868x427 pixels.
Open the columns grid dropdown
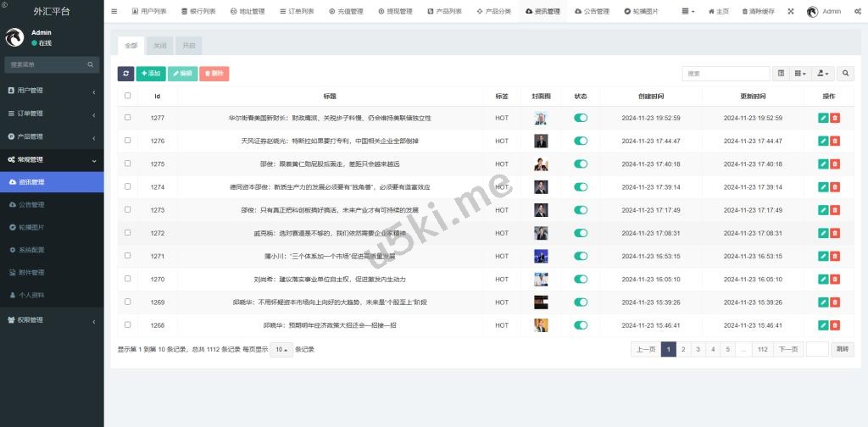[x=800, y=74]
